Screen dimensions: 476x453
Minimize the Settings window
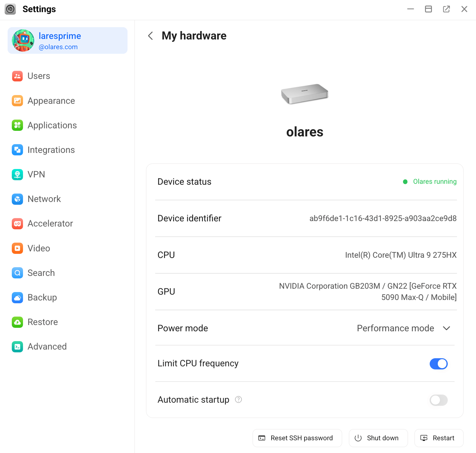pos(411,9)
